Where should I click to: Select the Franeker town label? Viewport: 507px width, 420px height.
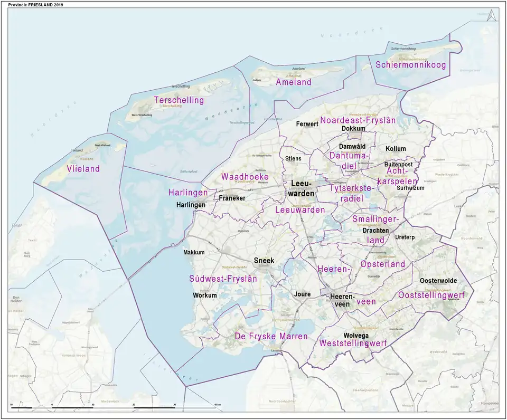(x=232, y=198)
